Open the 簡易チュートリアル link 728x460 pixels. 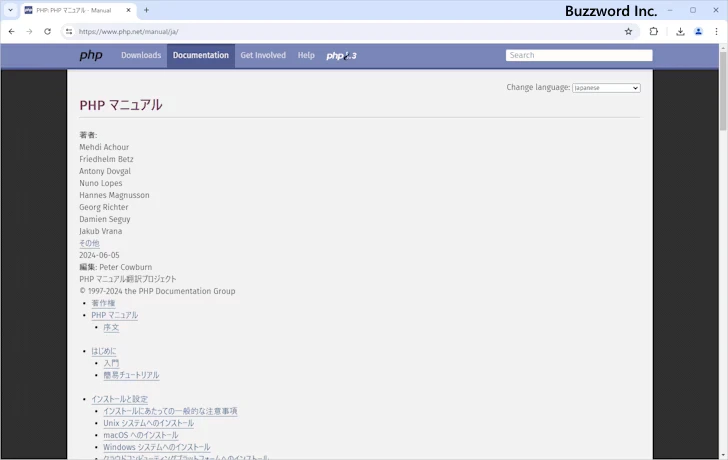(131, 375)
